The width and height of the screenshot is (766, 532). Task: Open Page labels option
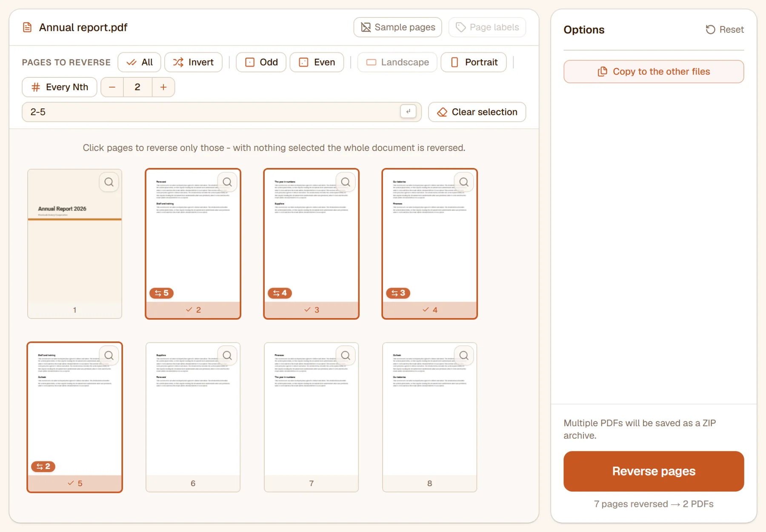pyautogui.click(x=487, y=27)
